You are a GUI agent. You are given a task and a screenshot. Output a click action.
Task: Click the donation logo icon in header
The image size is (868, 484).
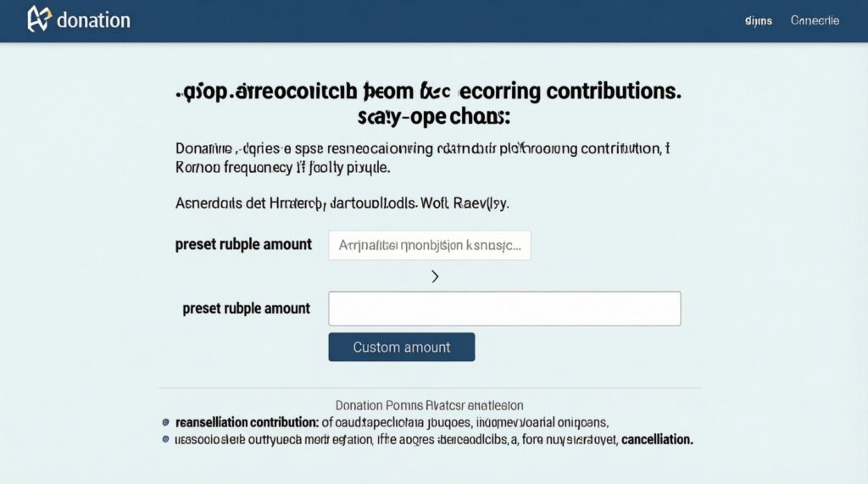[39, 19]
